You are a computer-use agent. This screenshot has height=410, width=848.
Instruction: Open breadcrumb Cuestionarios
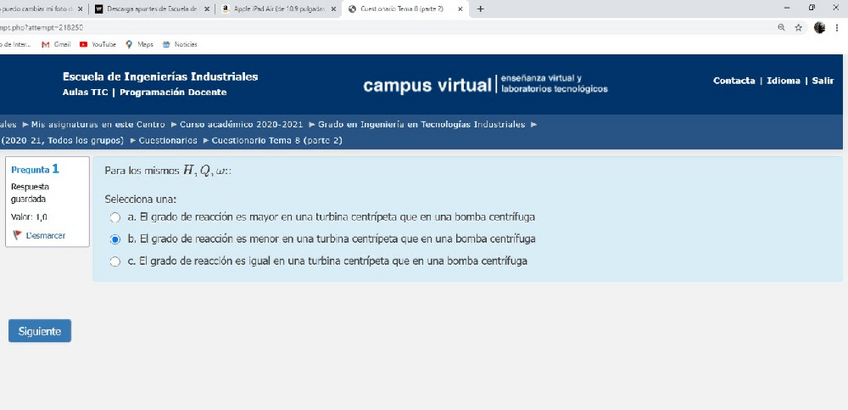point(168,141)
